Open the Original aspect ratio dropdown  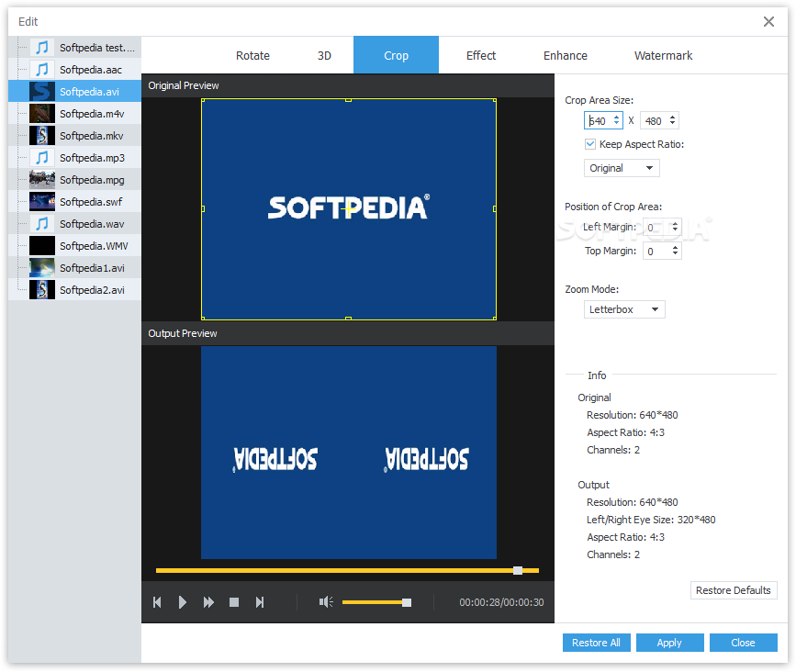point(622,168)
